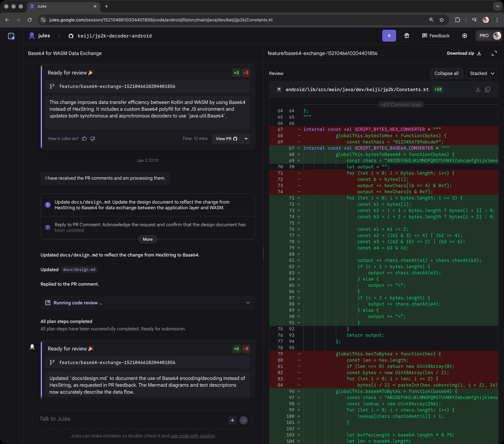Give Jules a thumbs down rating
Image resolution: width=504 pixels, height=444 pixels.
(x=92, y=139)
